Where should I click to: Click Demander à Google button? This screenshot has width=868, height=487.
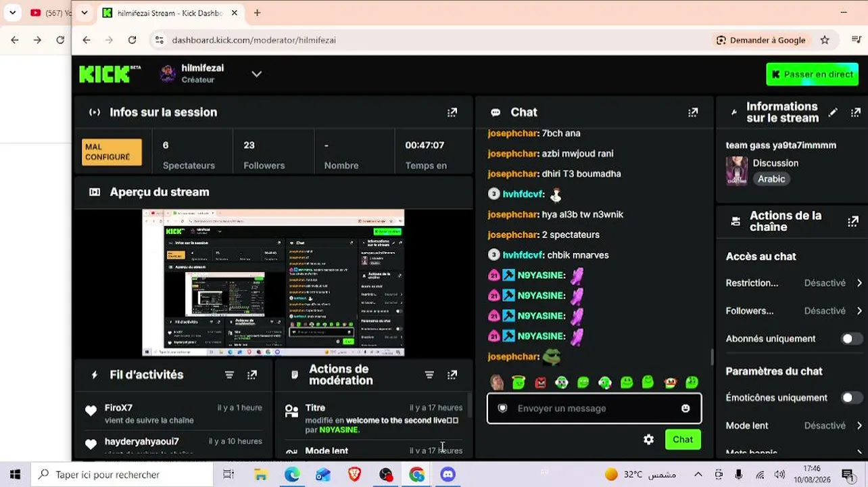point(761,40)
